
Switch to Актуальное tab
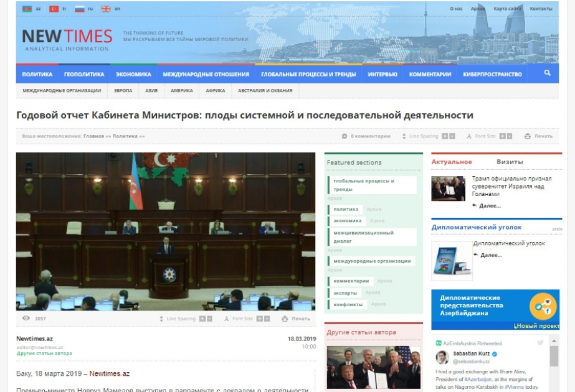452,162
